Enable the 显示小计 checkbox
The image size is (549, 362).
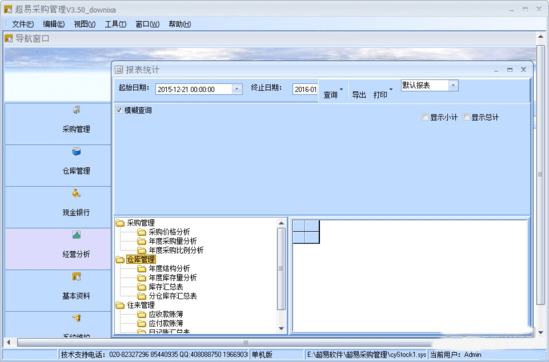tap(425, 117)
